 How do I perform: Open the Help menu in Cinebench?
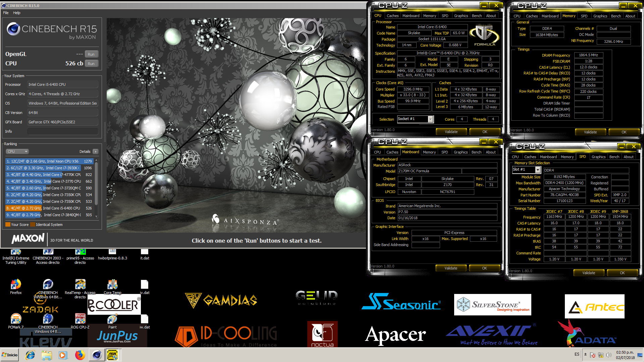17,13
